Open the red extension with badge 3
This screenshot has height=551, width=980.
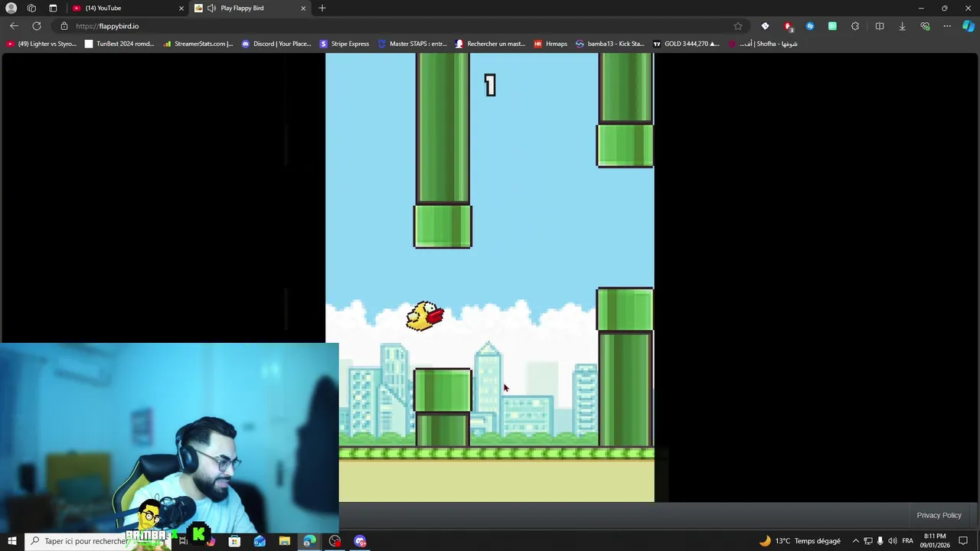click(x=788, y=26)
